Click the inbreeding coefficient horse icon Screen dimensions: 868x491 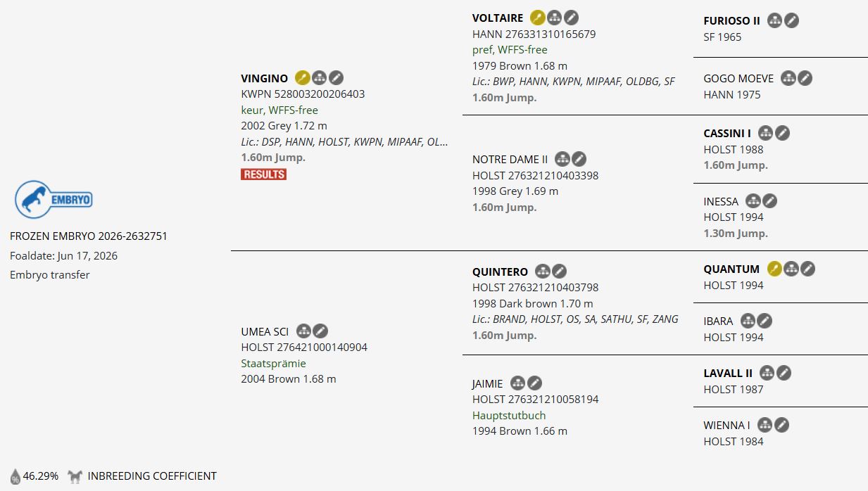[x=75, y=476]
